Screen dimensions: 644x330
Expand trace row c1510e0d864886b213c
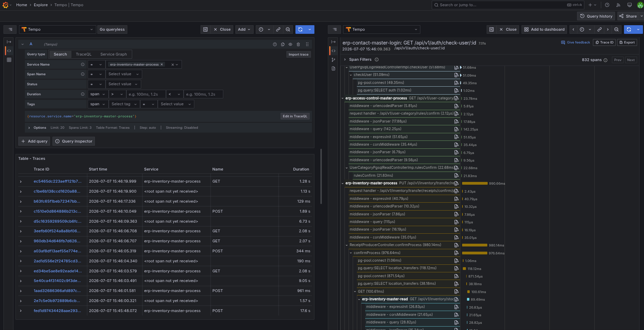click(21, 211)
